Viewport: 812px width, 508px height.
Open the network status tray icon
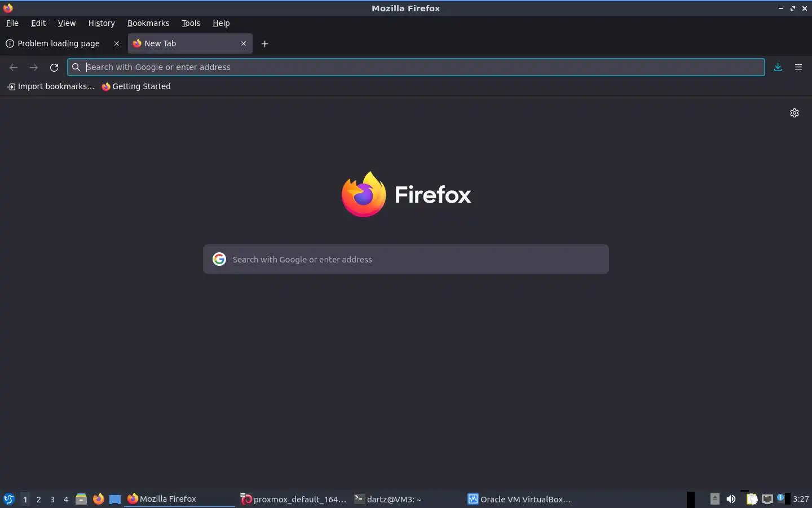pyautogui.click(x=767, y=499)
